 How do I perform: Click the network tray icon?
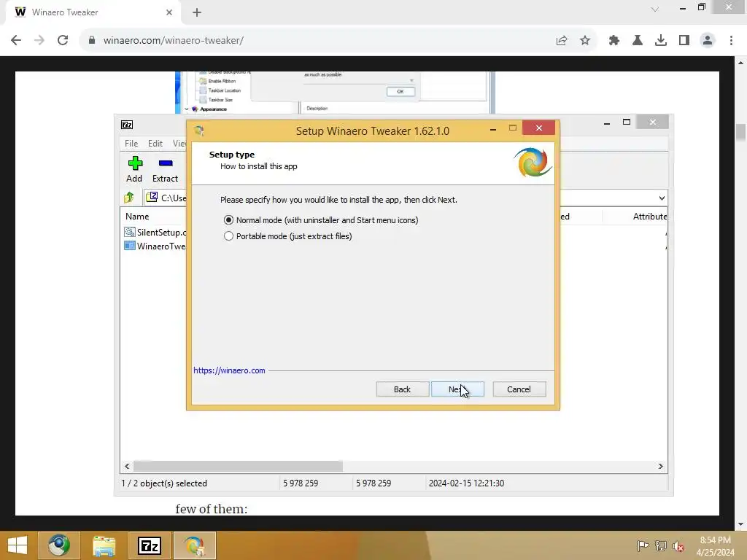[660, 545]
